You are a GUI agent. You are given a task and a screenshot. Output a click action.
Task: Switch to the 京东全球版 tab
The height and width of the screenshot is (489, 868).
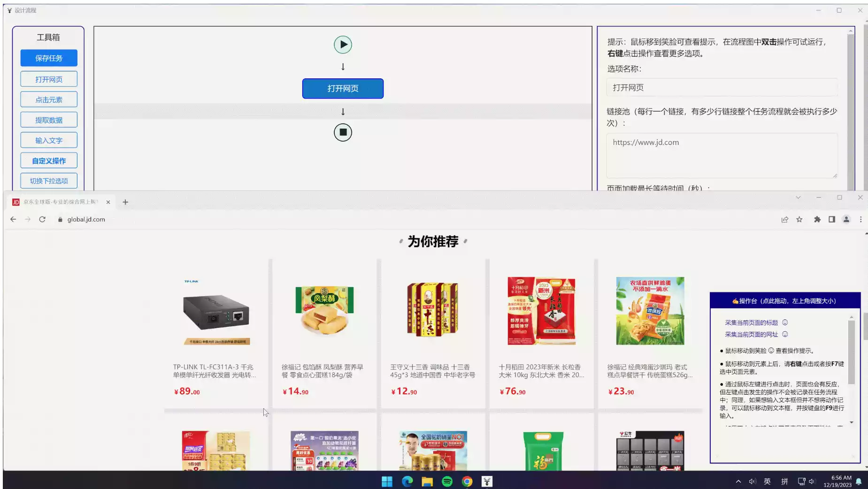pyautogui.click(x=61, y=202)
